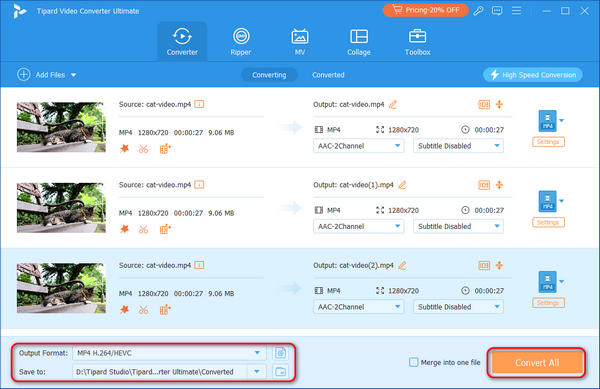Choose MP4 format profile icon for cat-video.mp4 output

548,121
